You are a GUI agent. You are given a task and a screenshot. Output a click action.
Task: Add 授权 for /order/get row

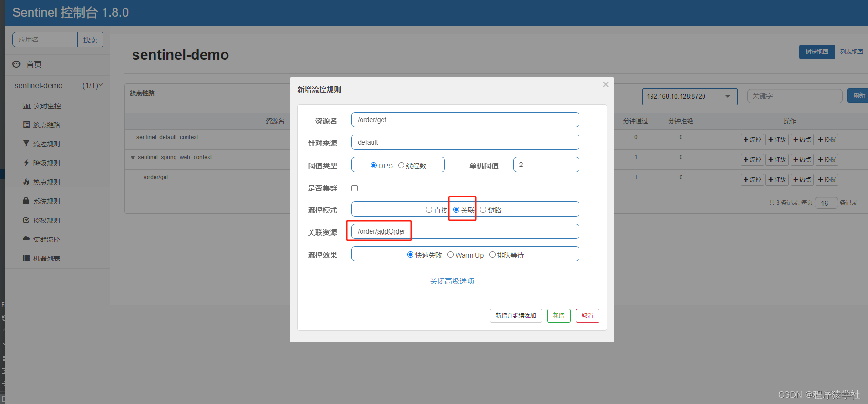point(827,180)
